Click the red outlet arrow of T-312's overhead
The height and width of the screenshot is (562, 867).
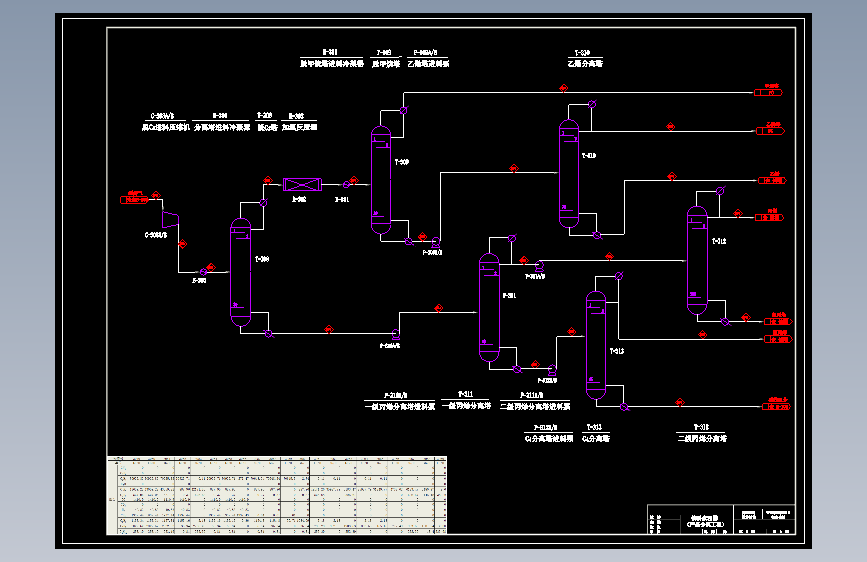pyautogui.click(x=770, y=217)
